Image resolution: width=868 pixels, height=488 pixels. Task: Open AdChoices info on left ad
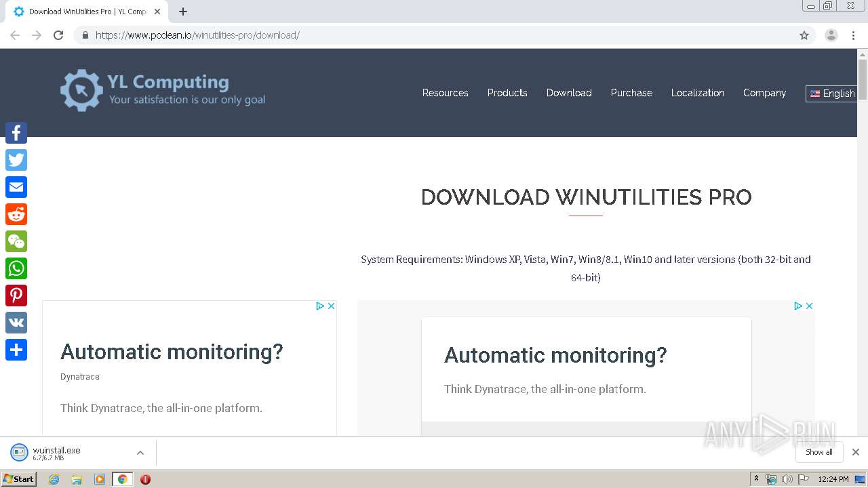(x=320, y=306)
